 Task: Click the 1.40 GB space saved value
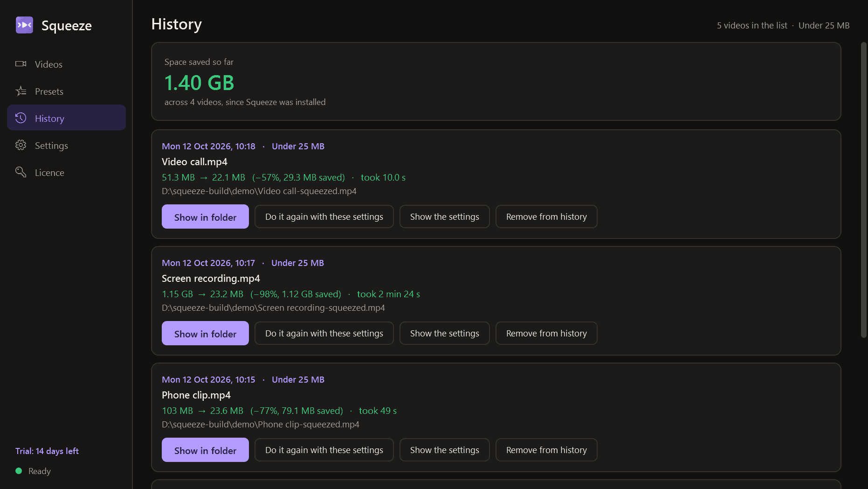click(199, 83)
